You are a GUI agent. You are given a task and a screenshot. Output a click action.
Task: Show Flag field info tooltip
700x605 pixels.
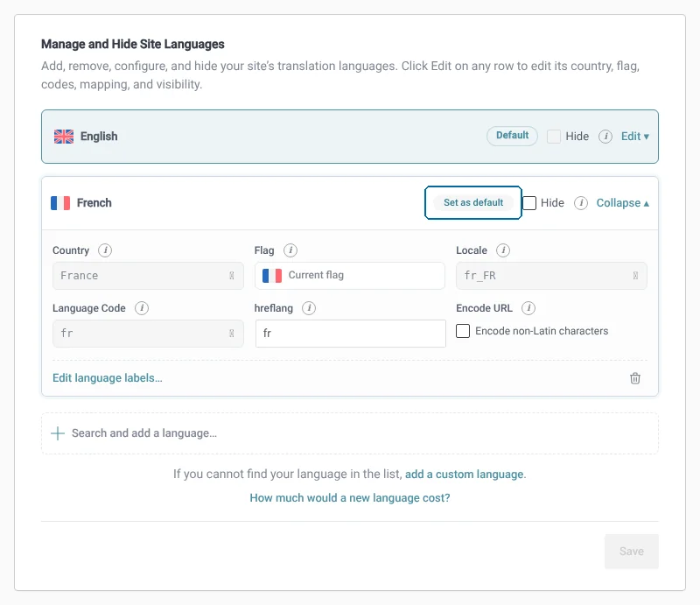click(290, 250)
